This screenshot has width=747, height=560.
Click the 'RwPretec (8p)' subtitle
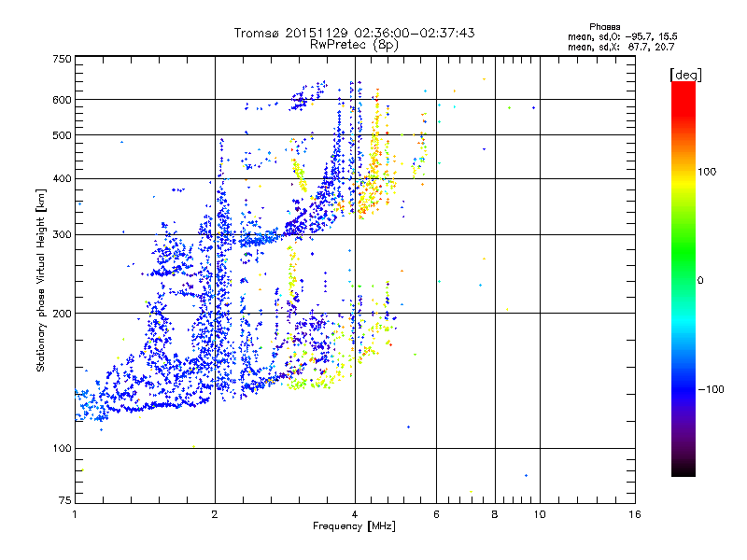point(355,45)
